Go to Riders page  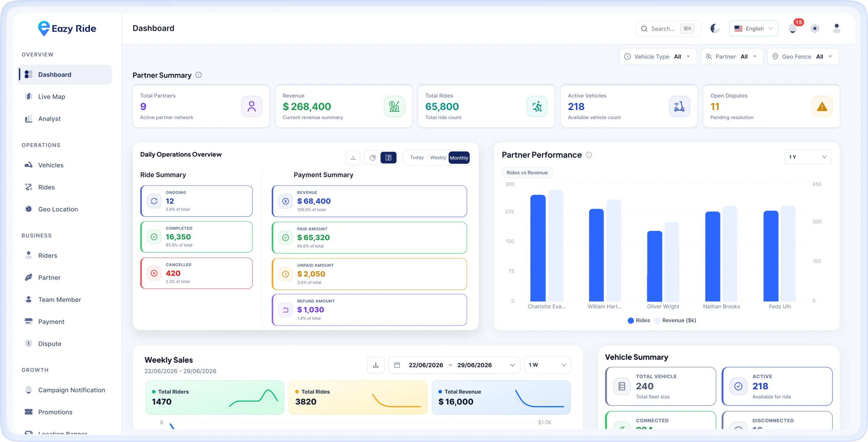point(65,255)
